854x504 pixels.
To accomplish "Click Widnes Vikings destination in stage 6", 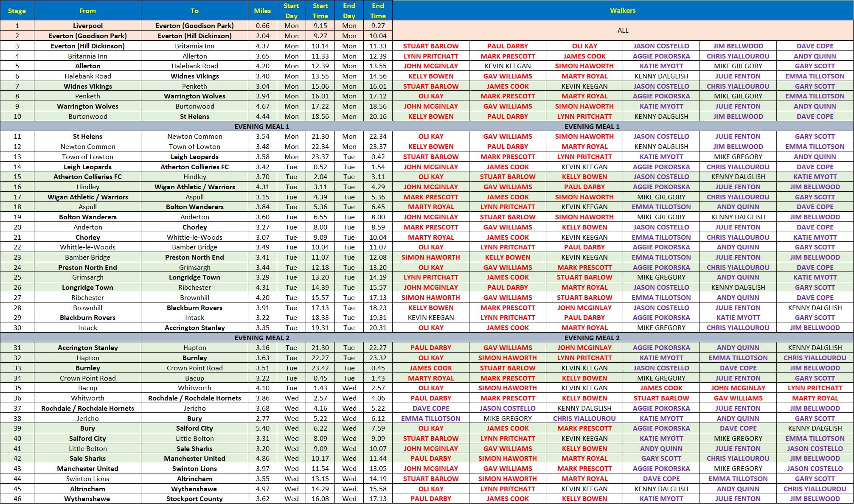I will point(194,76).
